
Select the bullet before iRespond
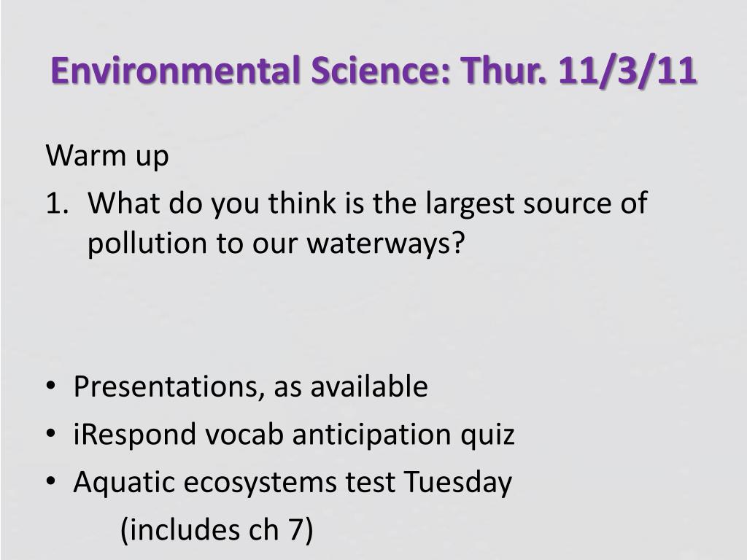pos(51,433)
